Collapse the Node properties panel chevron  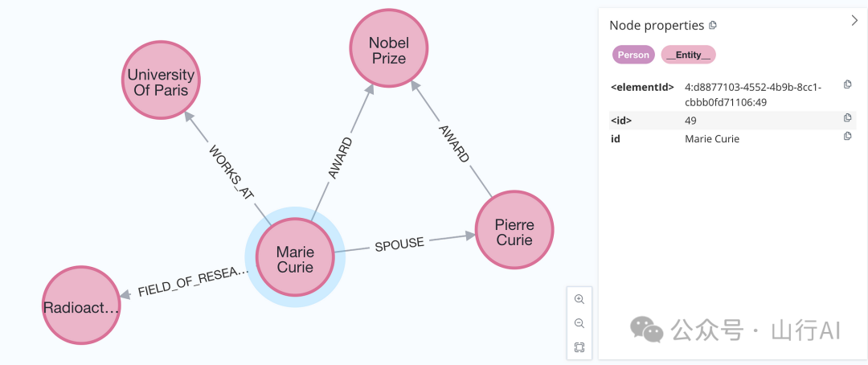click(854, 21)
